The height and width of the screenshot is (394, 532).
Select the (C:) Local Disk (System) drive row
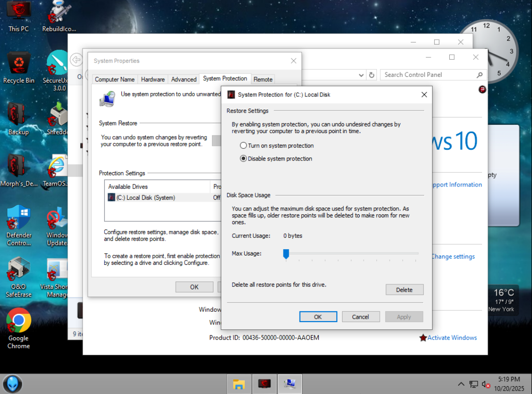[163, 198]
